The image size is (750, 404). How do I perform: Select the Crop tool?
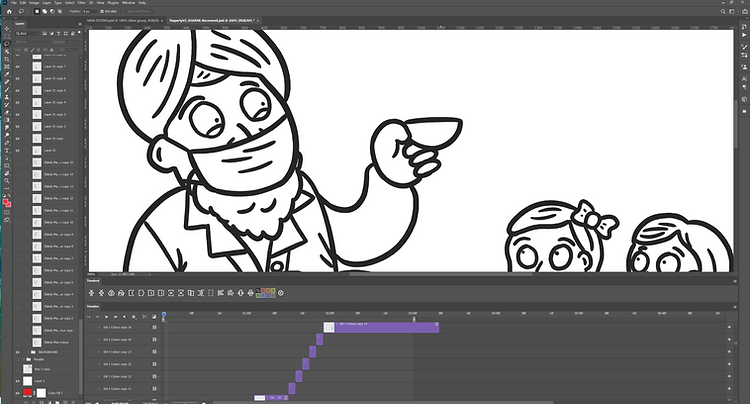click(7, 59)
